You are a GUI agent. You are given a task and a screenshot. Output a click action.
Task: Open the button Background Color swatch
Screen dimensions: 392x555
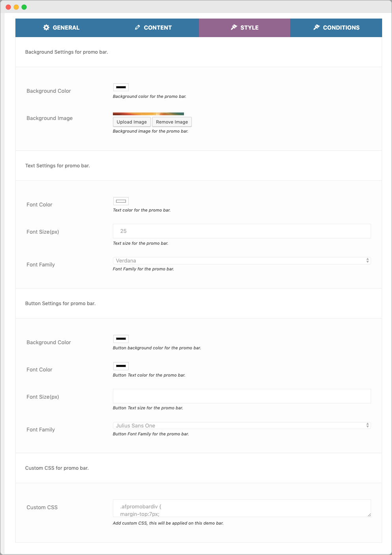tap(121, 338)
